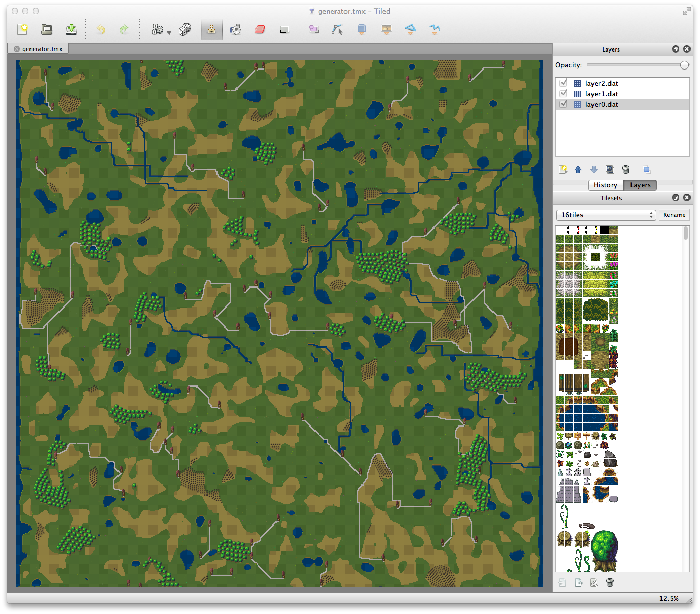Uncheck visibility of layer2.dat
Image resolution: width=700 pixels, height=614 pixels.
click(564, 83)
